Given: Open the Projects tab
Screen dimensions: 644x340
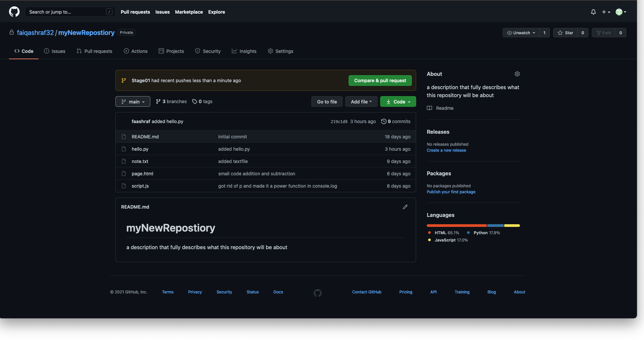Looking at the screenshot, I should point(171,51).
